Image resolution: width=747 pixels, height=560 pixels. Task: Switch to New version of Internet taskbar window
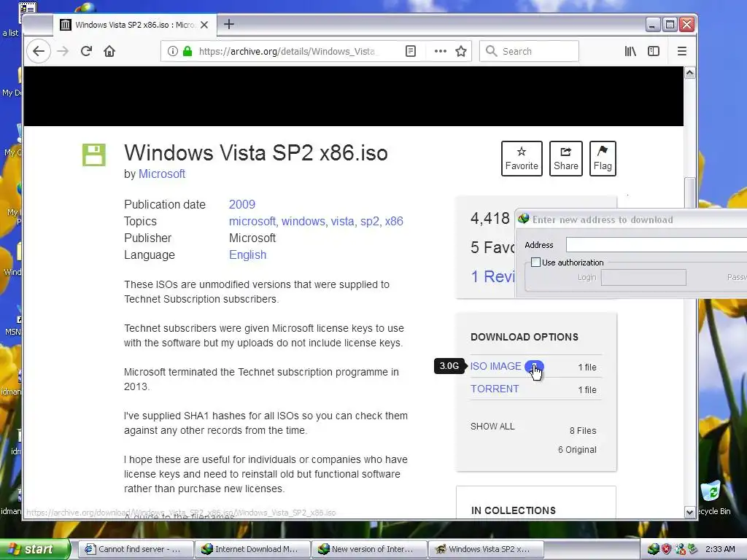click(369, 549)
